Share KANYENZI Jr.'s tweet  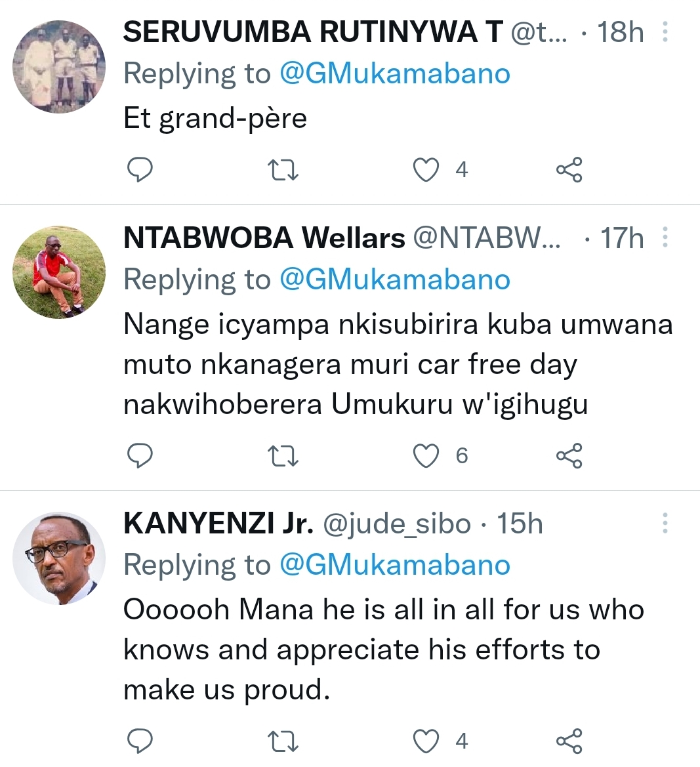pos(569,741)
